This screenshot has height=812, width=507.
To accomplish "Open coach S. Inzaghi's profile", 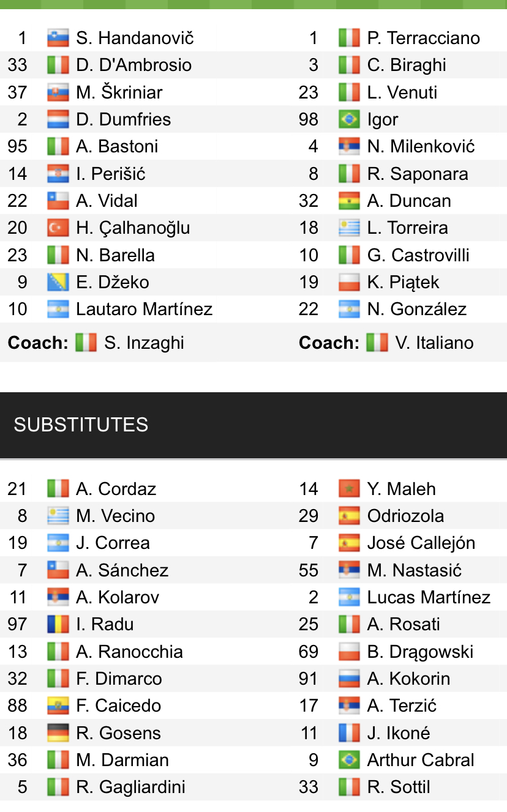I will point(144,343).
